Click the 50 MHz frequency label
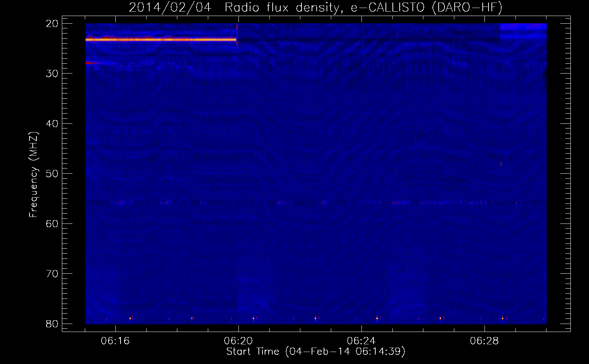Image resolution: width=589 pixels, height=364 pixels. 52,174
